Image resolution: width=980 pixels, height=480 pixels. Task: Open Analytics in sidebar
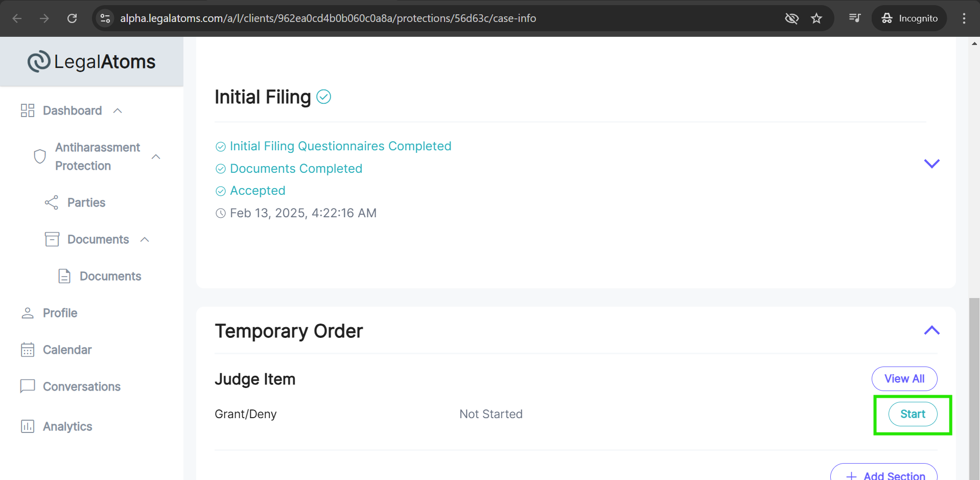67,426
